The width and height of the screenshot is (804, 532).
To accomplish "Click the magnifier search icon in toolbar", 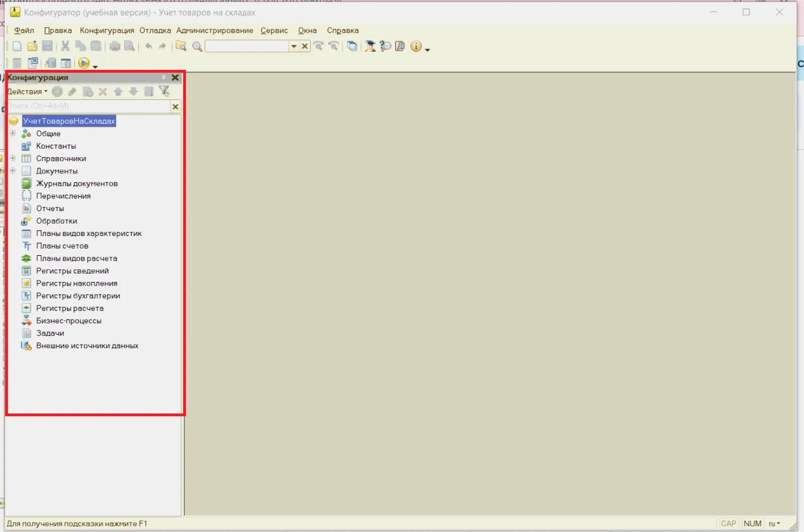I will coord(197,46).
